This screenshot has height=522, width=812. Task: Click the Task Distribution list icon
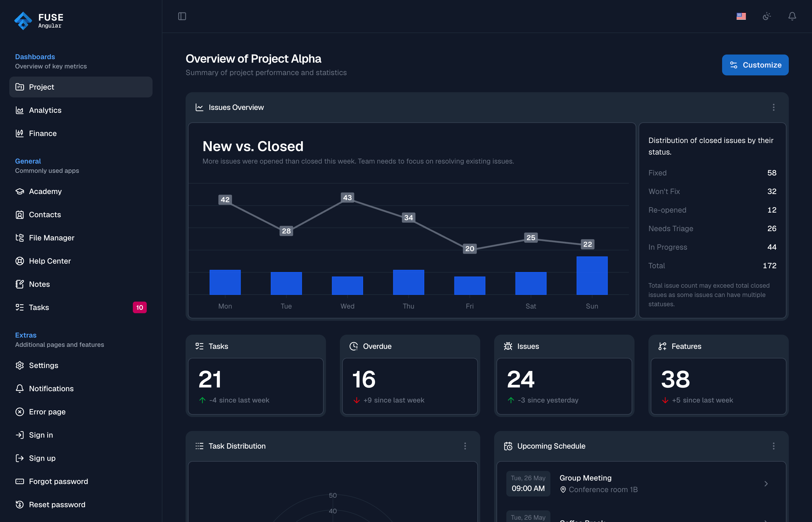coord(199,446)
